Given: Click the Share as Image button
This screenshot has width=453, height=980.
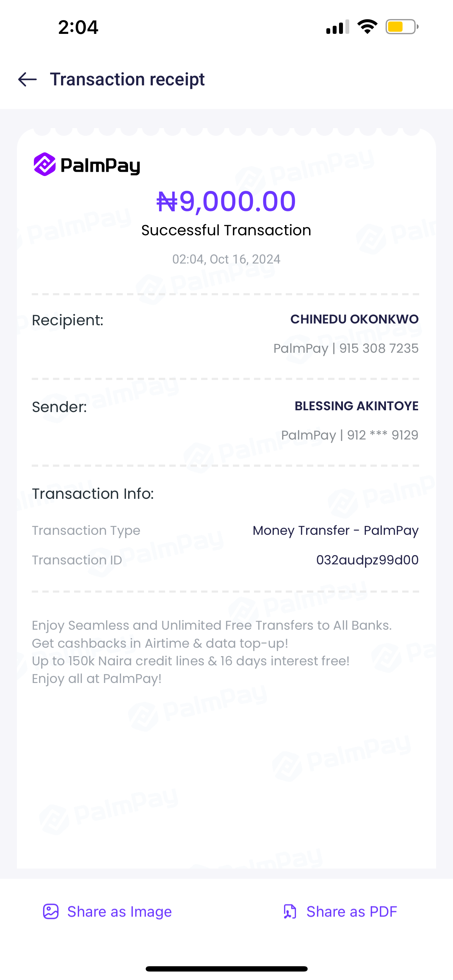Looking at the screenshot, I should click(107, 912).
